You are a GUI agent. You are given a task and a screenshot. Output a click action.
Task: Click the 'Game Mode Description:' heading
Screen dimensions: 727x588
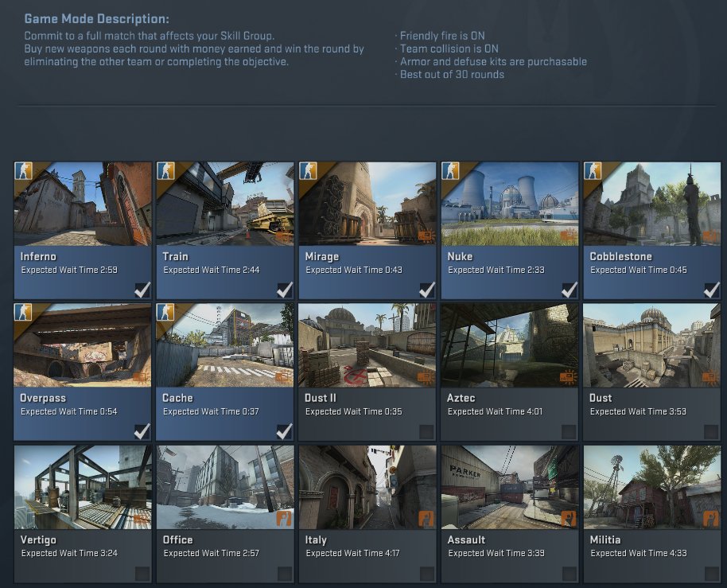[96, 19]
